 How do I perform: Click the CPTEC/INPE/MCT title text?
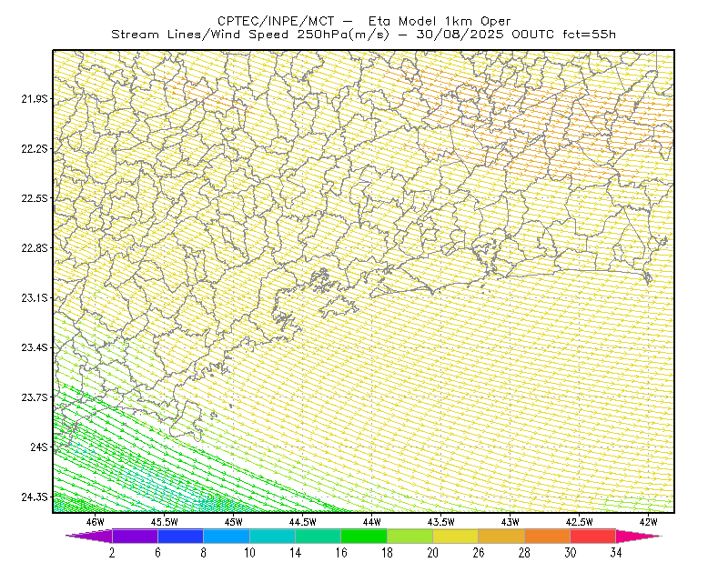(276, 21)
